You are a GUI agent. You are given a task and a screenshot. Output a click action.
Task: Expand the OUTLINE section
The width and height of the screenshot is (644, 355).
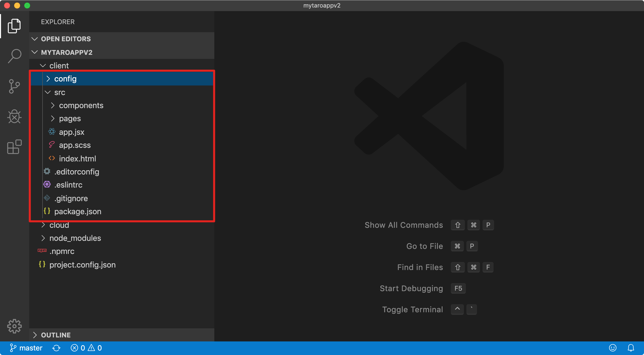tap(55, 335)
